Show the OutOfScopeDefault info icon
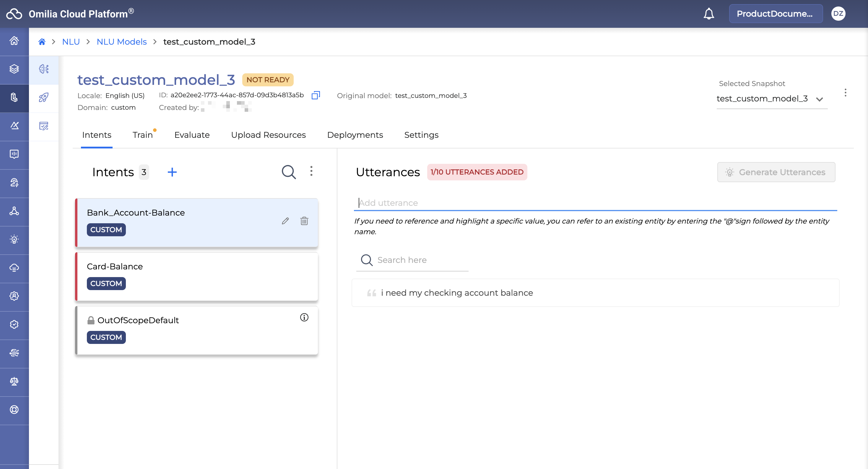 click(x=304, y=317)
